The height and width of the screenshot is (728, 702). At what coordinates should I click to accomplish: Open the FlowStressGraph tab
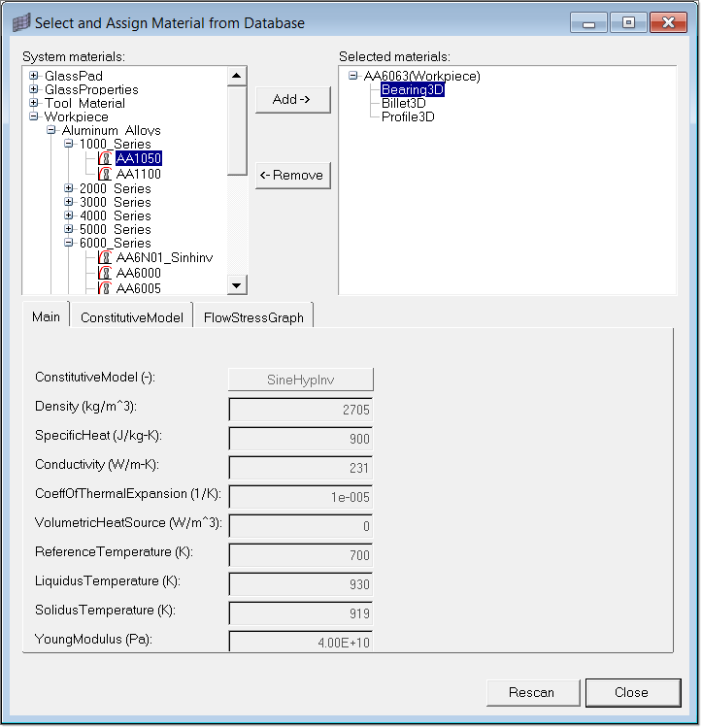[x=253, y=317]
